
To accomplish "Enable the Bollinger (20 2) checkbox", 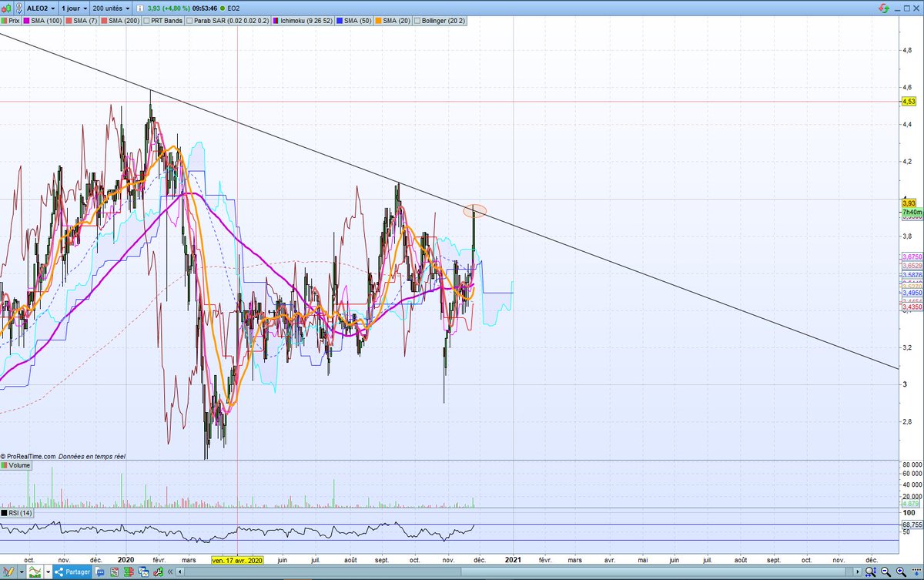I will [417, 21].
